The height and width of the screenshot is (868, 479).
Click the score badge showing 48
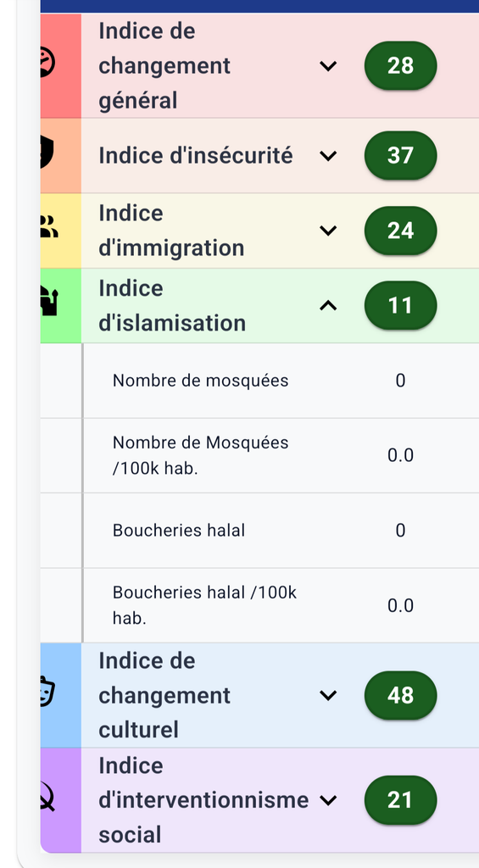(400, 695)
